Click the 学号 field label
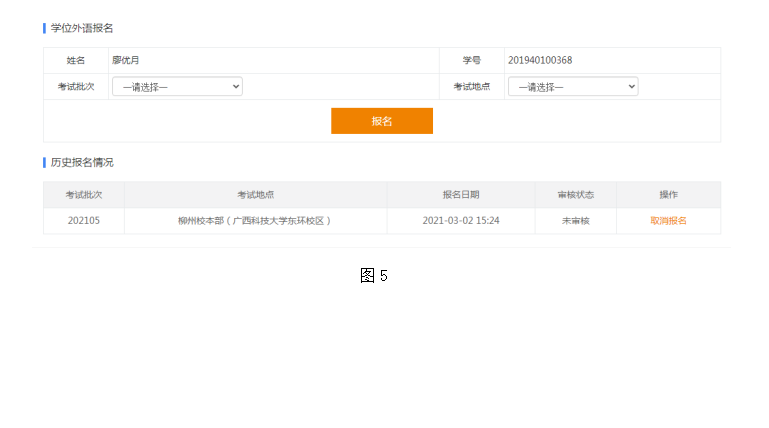Image resolution: width=769 pixels, height=428 pixels. [x=471, y=60]
